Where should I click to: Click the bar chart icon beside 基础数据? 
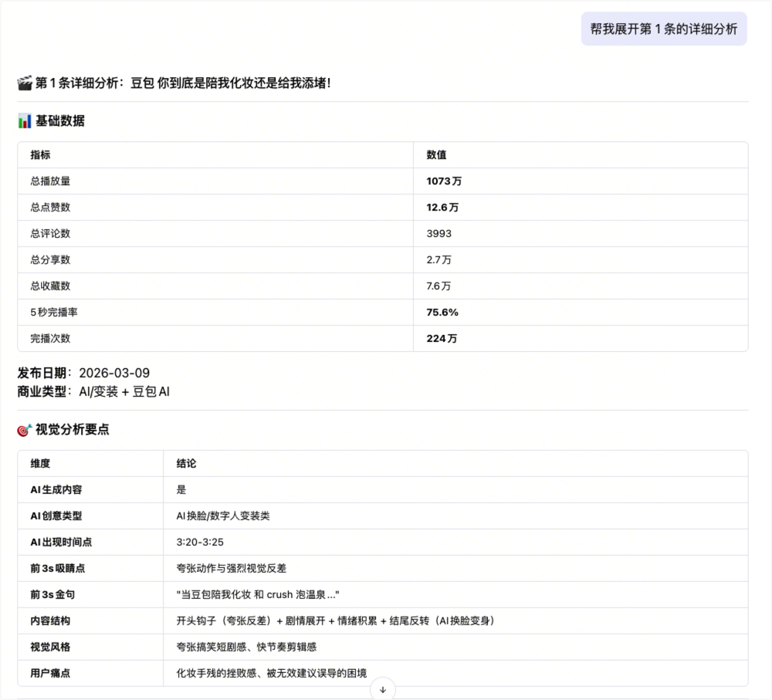[24, 120]
